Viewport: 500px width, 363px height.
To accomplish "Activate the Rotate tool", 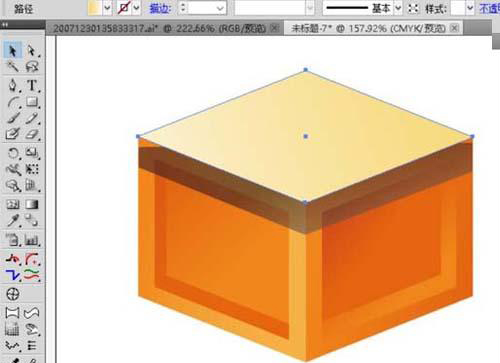I will tap(13, 153).
